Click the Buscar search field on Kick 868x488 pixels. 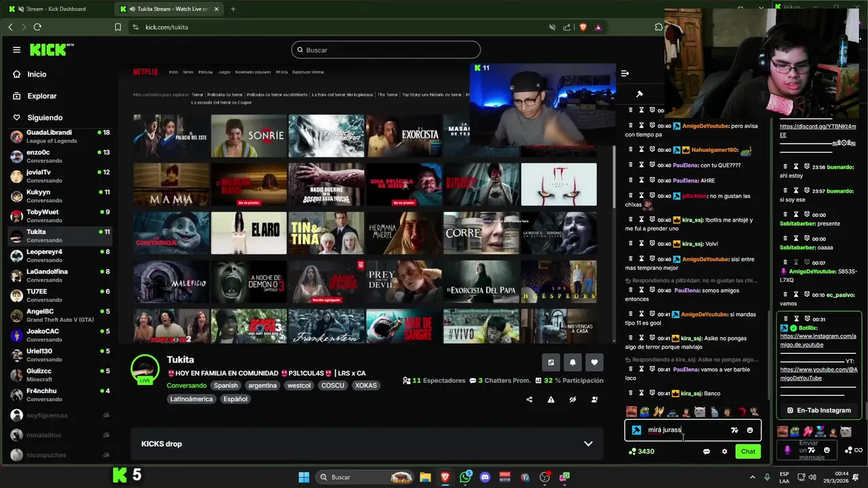coord(386,50)
